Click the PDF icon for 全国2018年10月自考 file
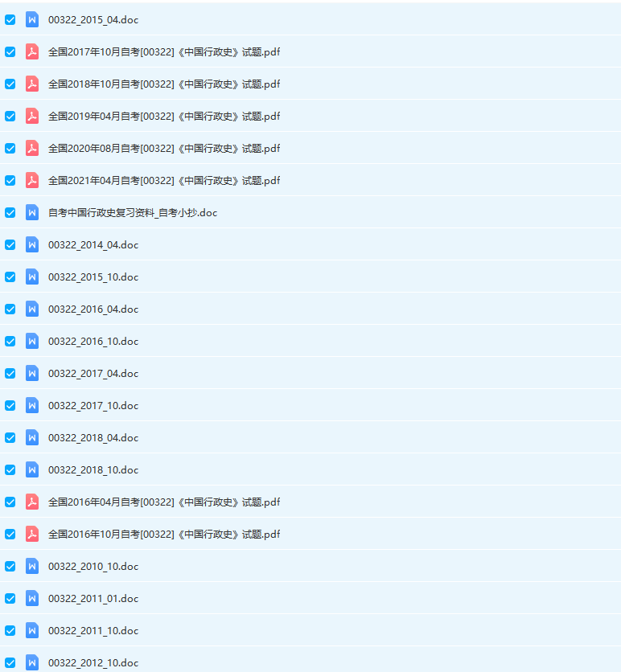The width and height of the screenshot is (621, 672). (x=32, y=84)
